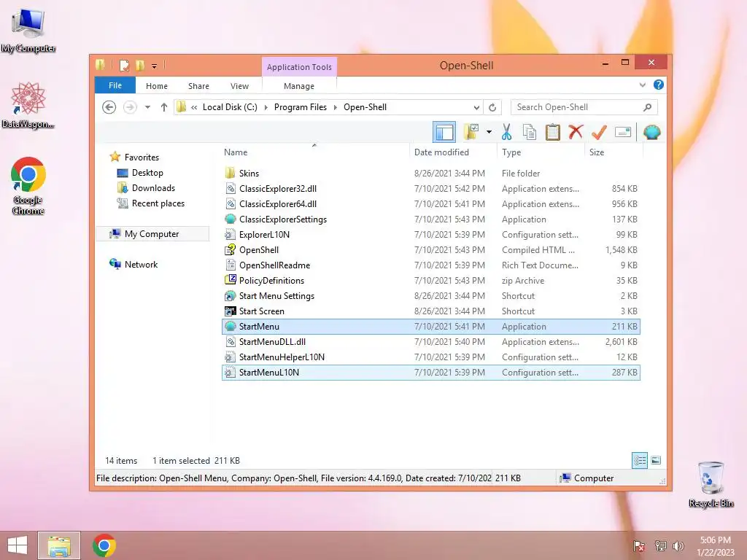Viewport: 747px width, 560px height.
Task: Click Program Files in breadcrumb
Action: [300, 107]
